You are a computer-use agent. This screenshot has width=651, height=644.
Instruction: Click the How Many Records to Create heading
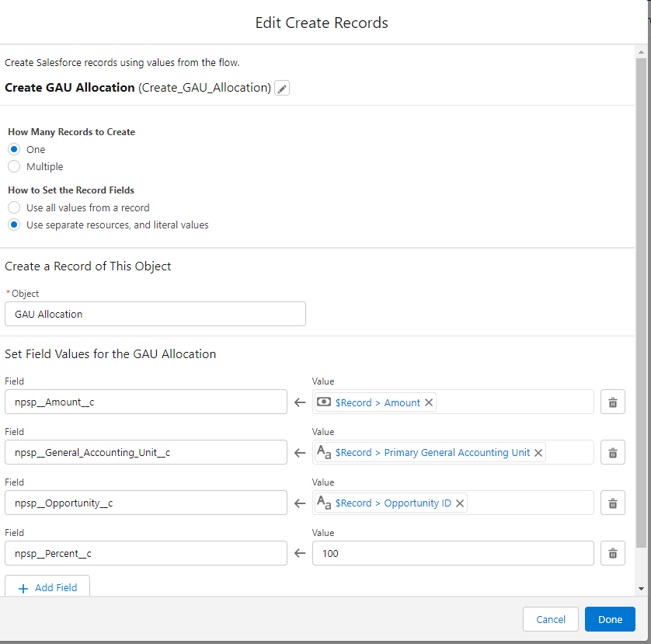pyautogui.click(x=71, y=131)
